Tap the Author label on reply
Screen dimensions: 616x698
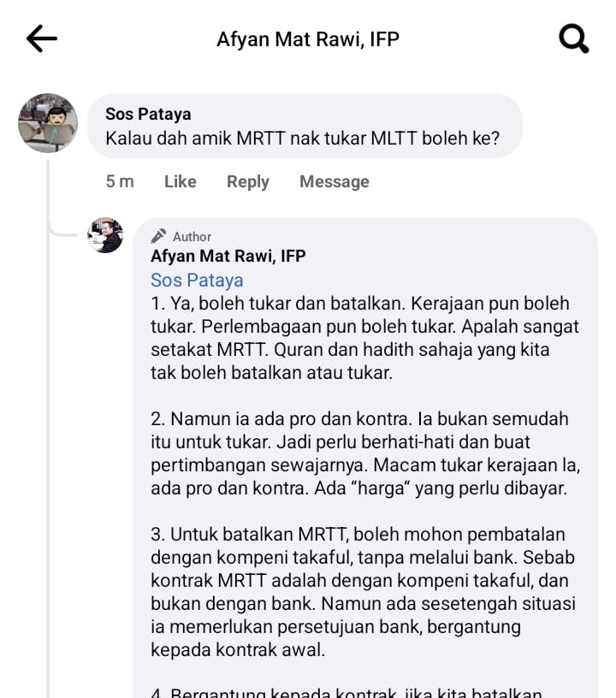[x=192, y=236]
